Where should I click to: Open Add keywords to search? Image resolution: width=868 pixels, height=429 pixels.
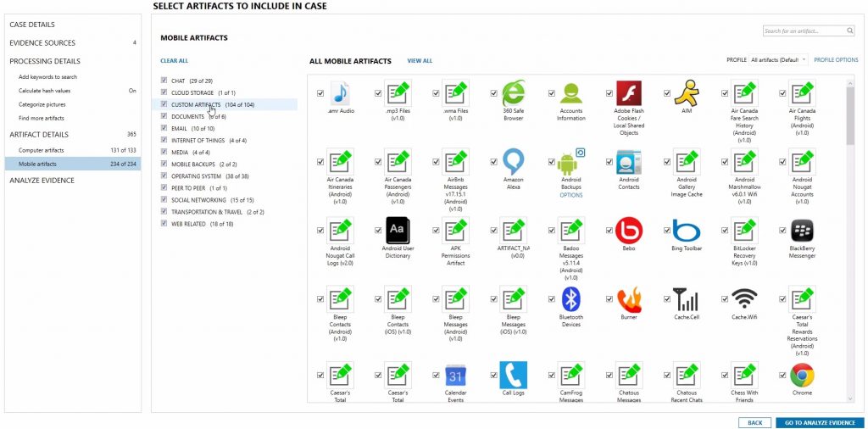coord(47,77)
